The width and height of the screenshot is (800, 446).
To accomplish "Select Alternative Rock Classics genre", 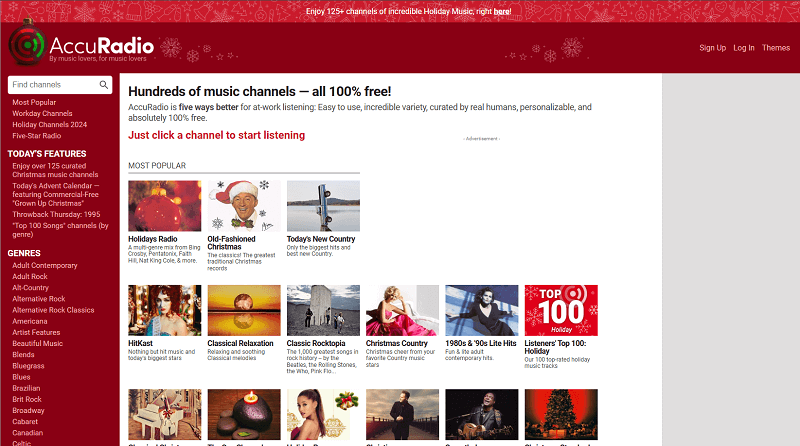I will click(x=53, y=310).
